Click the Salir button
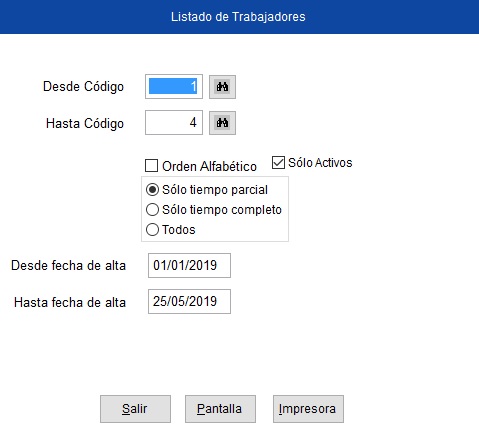479x435 pixels. pyautogui.click(x=135, y=409)
